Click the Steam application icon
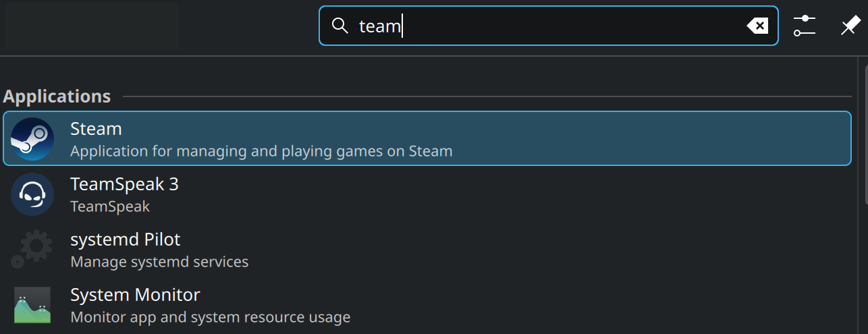 (x=32, y=138)
